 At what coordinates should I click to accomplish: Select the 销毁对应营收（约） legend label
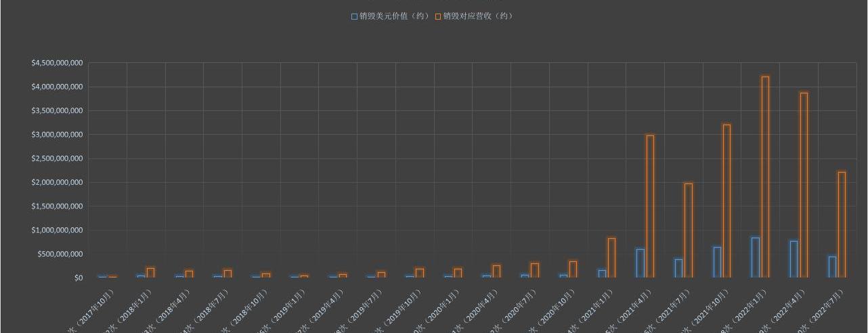(478, 16)
